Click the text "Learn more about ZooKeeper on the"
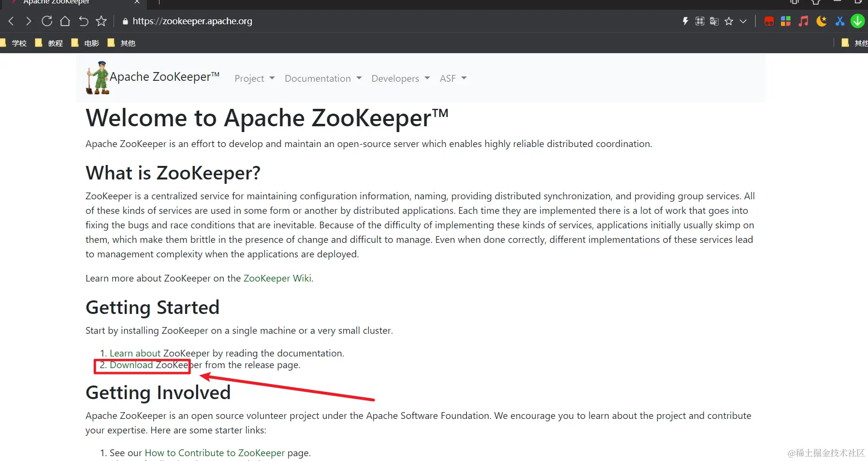Image resolution: width=868 pixels, height=461 pixels. click(x=163, y=278)
